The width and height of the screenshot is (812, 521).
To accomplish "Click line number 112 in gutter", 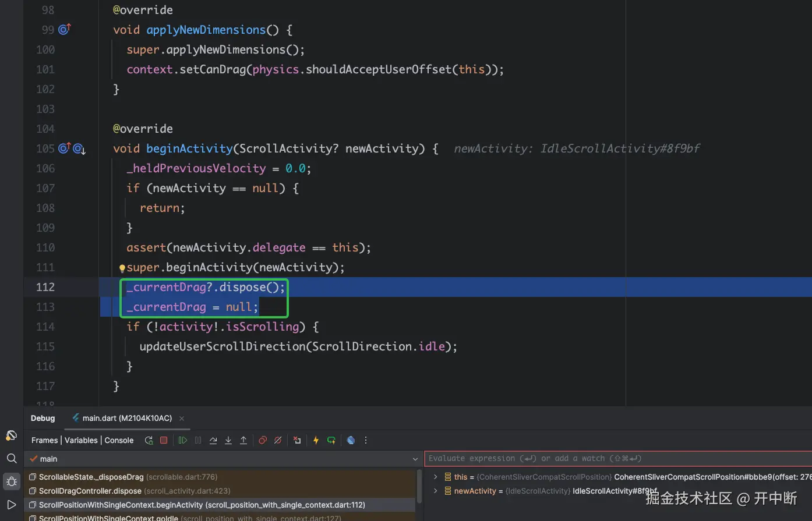I will click(x=45, y=287).
